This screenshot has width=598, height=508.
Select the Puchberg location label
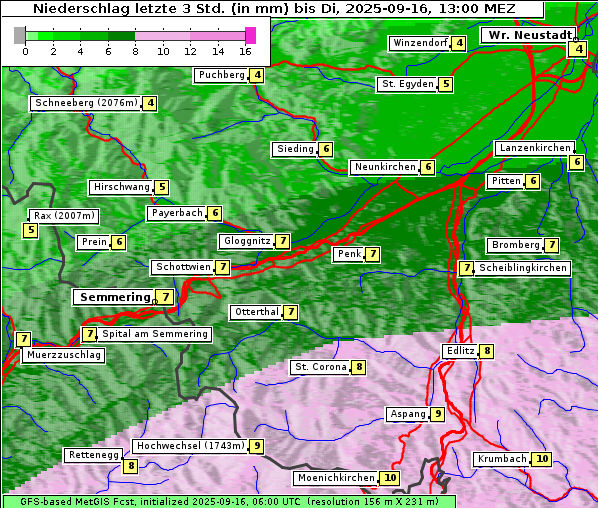coord(221,75)
